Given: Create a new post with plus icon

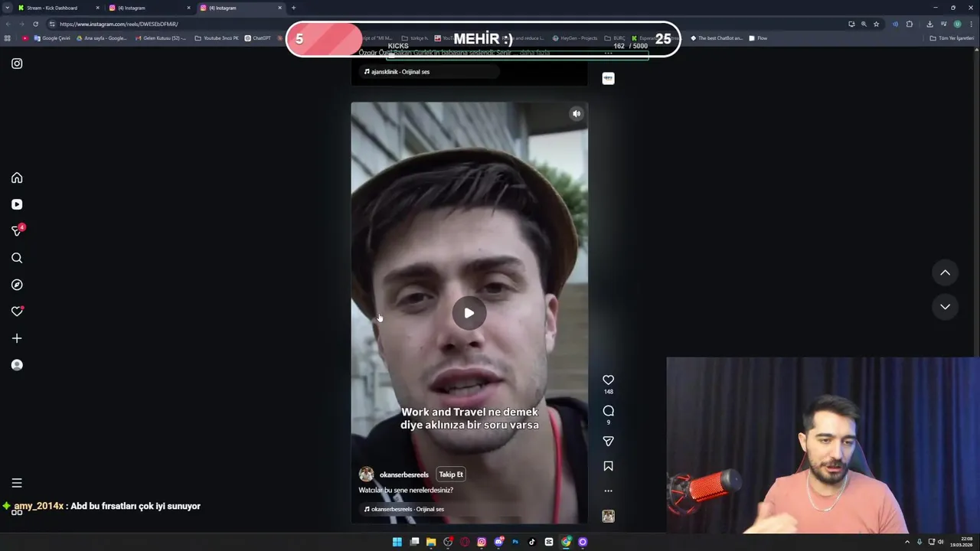Looking at the screenshot, I should (17, 338).
